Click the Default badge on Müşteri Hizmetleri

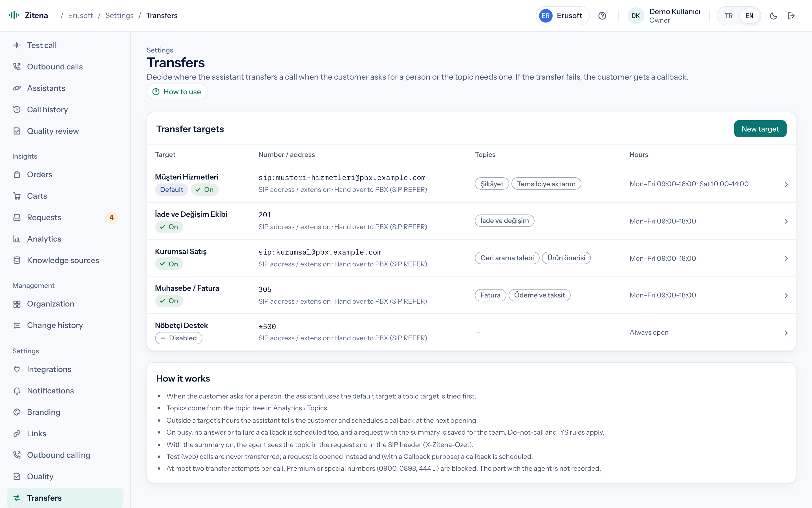[171, 189]
